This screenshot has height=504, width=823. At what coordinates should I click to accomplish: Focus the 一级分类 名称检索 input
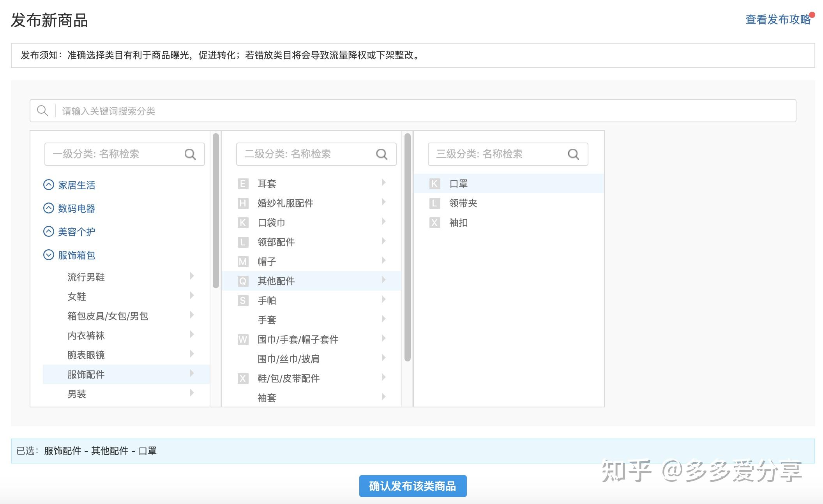click(125, 154)
